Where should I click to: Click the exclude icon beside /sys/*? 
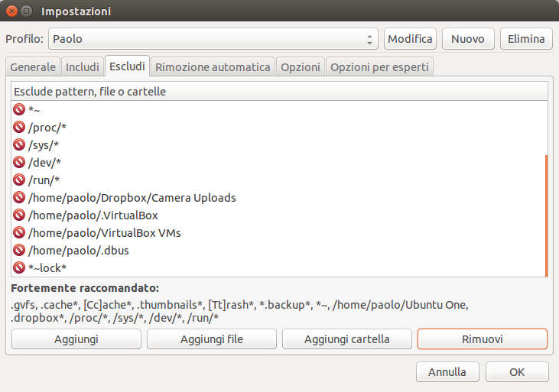tap(20, 144)
